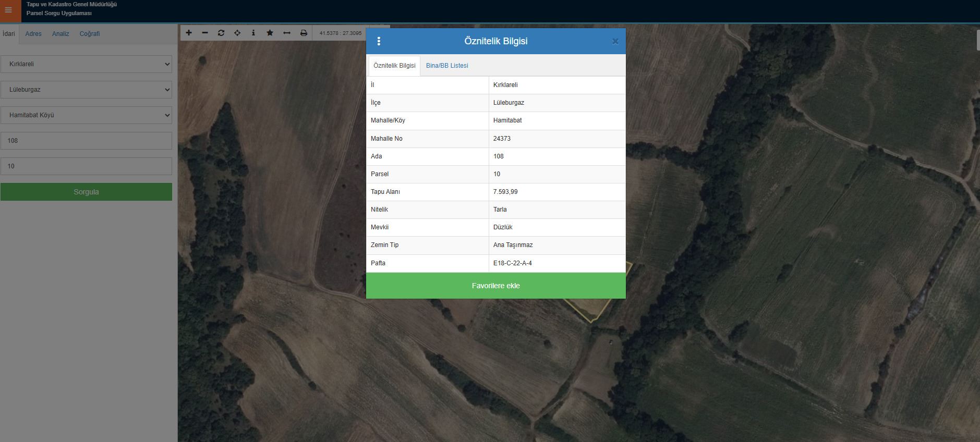The height and width of the screenshot is (442, 980).
Task: Refresh the map with reload icon
Action: pyautogui.click(x=221, y=33)
